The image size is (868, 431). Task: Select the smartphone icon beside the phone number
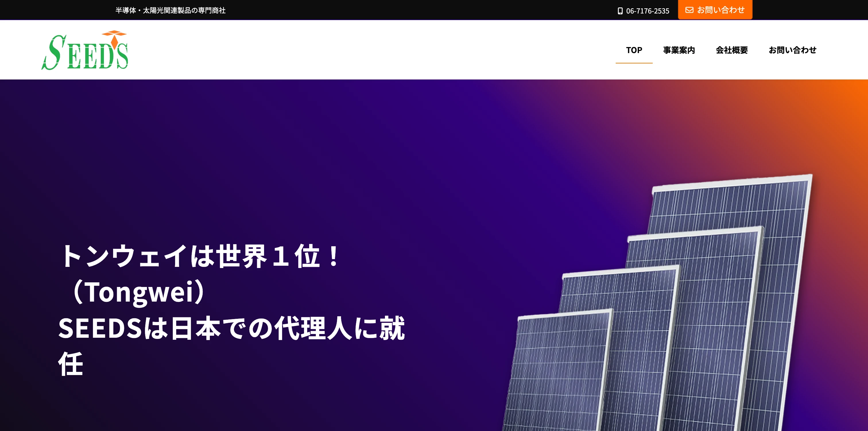click(620, 10)
